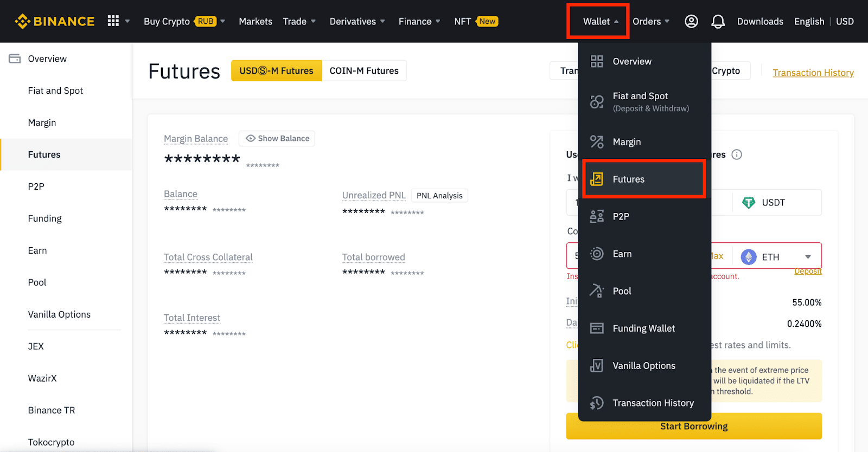The width and height of the screenshot is (868, 452).
Task: Click the Total borrowed label
Action: [373, 257]
